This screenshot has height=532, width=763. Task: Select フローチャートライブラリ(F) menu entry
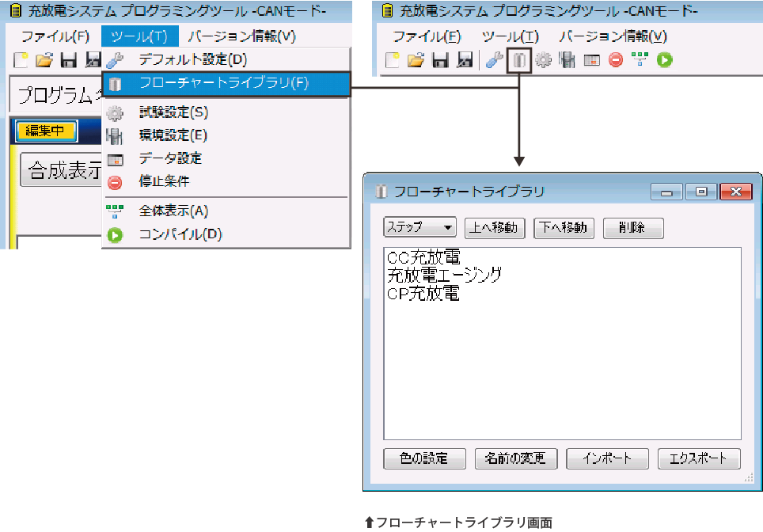226,84
